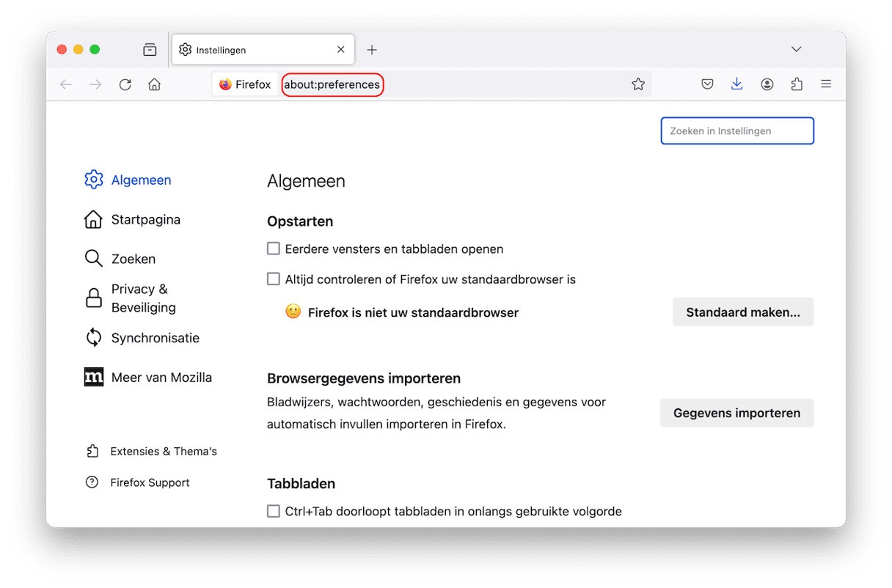The width and height of the screenshot is (892, 588).
Task: Click the Opstarten heading
Action: click(300, 221)
